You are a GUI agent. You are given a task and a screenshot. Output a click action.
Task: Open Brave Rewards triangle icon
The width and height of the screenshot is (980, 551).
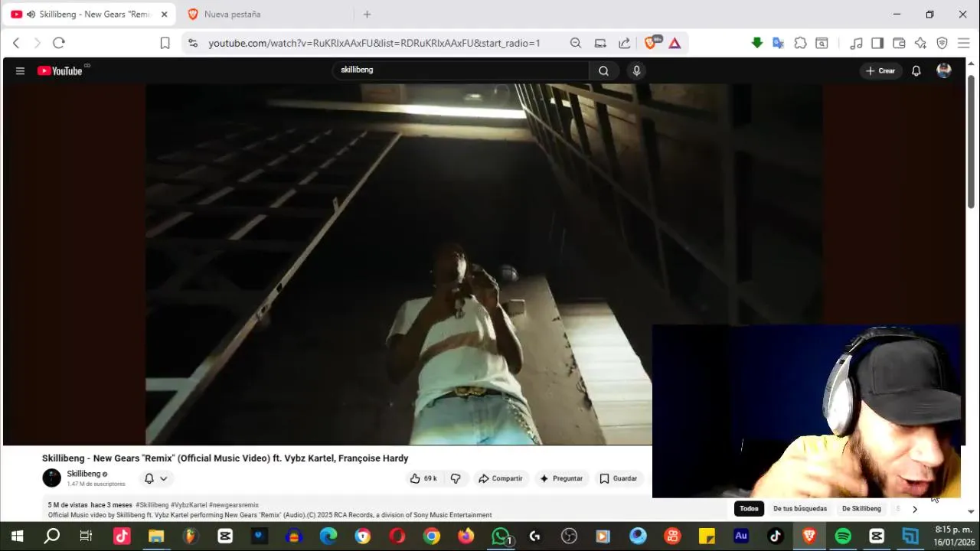click(675, 43)
